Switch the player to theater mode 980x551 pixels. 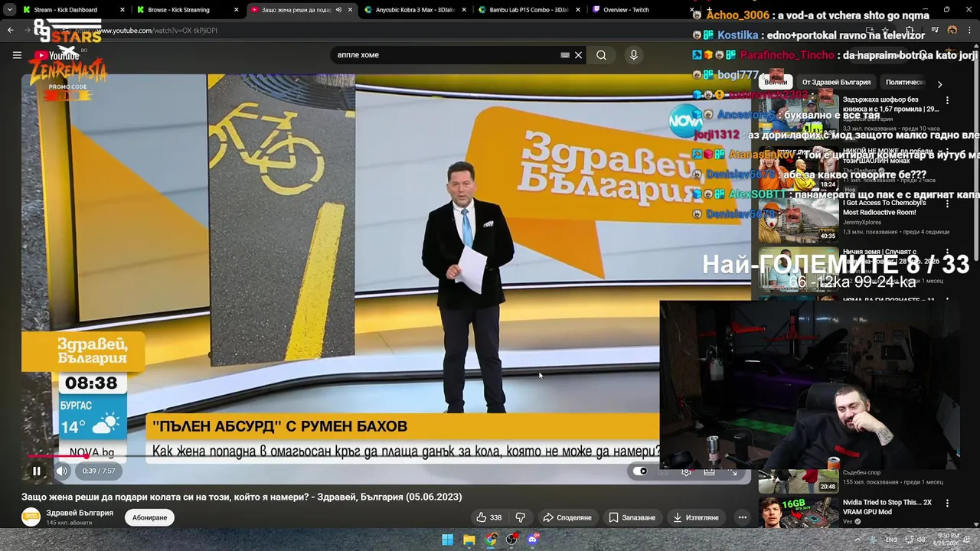click(x=710, y=471)
